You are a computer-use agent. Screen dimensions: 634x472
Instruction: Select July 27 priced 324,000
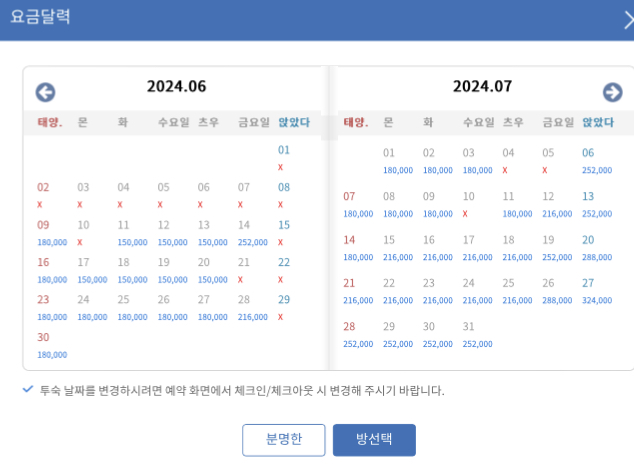pos(597,291)
